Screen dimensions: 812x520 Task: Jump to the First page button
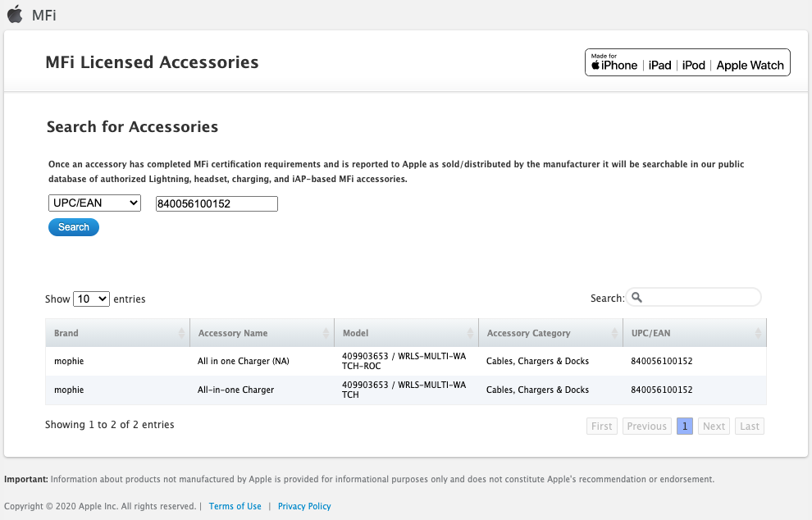601,426
